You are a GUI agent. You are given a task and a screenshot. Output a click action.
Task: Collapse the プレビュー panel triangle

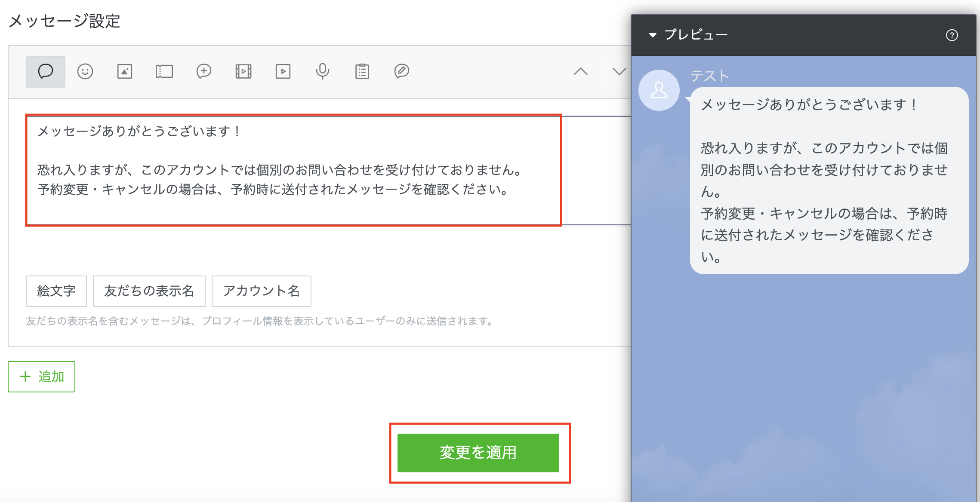click(x=653, y=35)
